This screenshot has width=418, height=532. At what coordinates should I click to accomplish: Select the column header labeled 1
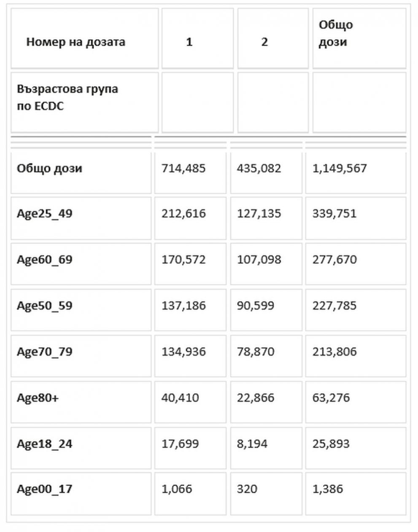[189, 42]
